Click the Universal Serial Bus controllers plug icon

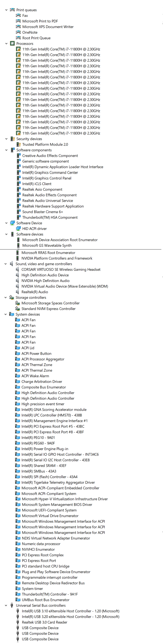click(12, 605)
